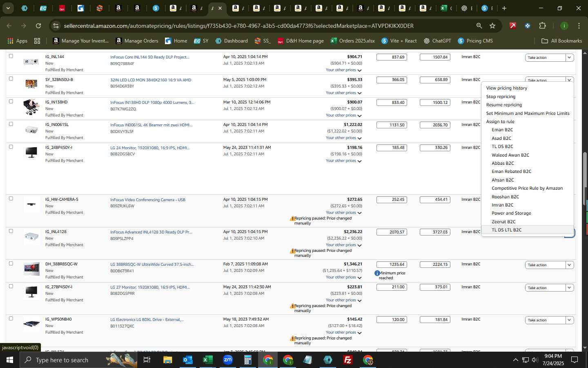Open the 32IN LED LCD MON product link
Image resolution: width=588 pixels, height=368 pixels.
click(151, 80)
